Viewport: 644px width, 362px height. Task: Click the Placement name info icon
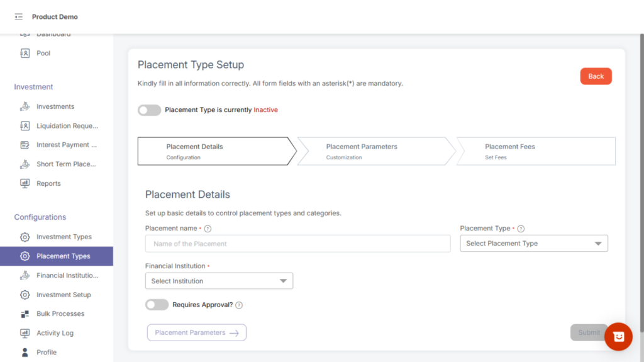[x=208, y=229]
